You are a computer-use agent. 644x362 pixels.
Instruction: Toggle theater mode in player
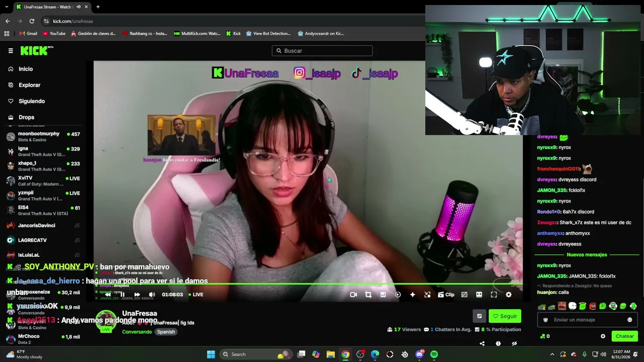coord(479,295)
